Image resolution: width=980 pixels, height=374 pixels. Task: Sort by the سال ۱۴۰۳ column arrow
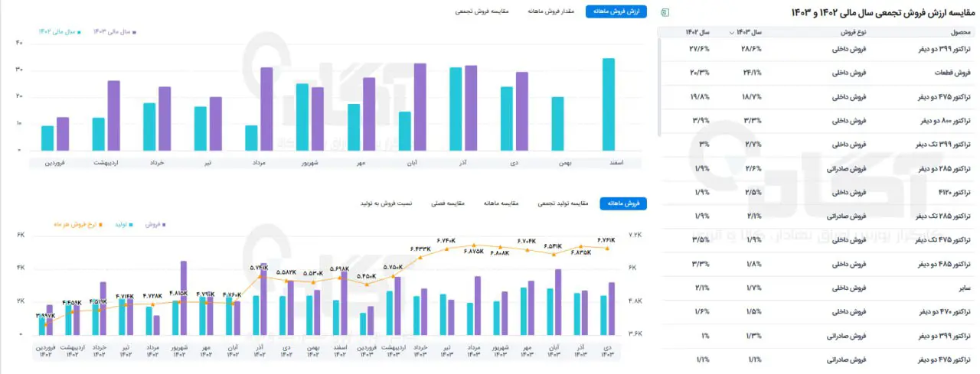click(733, 32)
